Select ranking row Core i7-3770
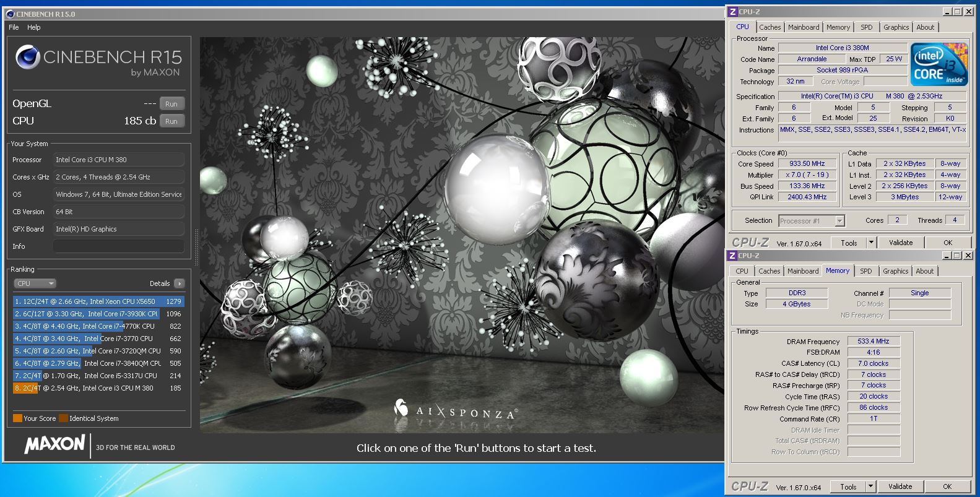 [x=98, y=339]
